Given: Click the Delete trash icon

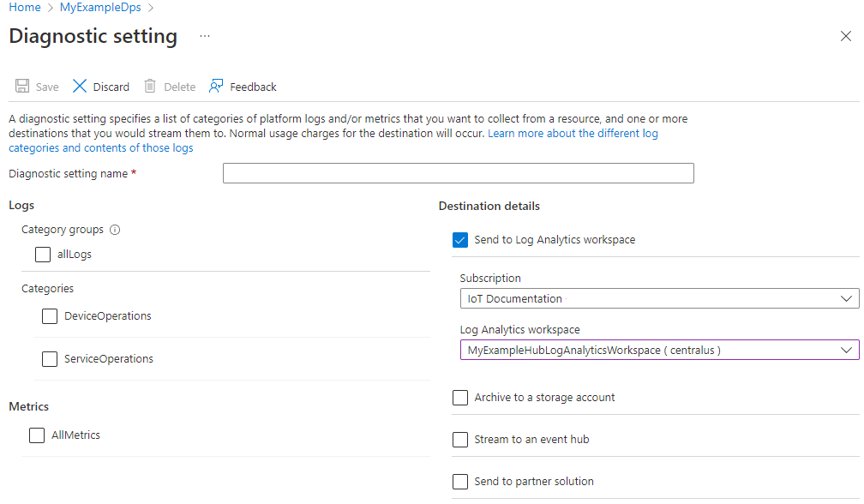Looking at the screenshot, I should click(x=149, y=86).
